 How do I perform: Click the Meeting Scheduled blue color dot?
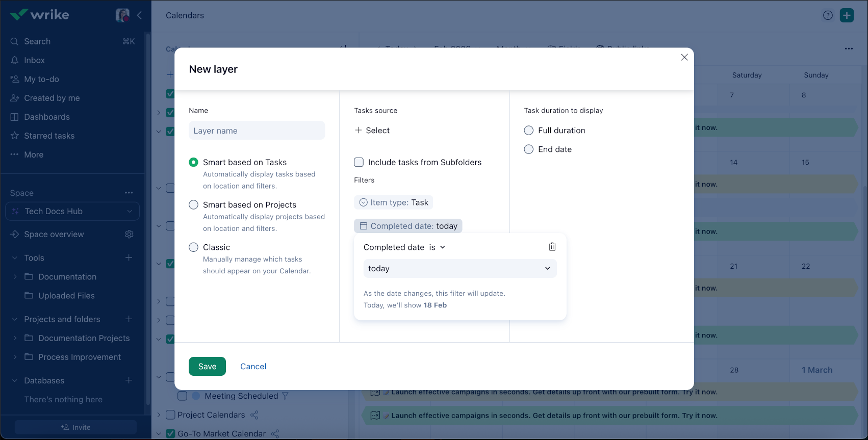tap(196, 396)
